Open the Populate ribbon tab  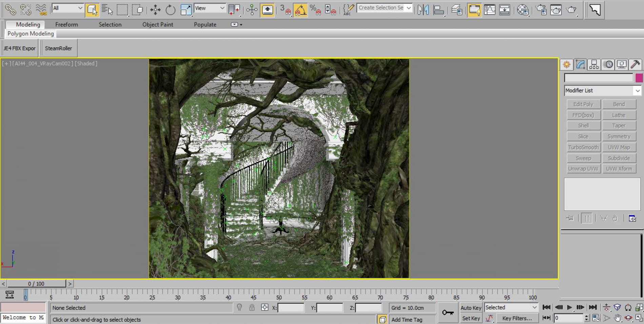pyautogui.click(x=205, y=24)
